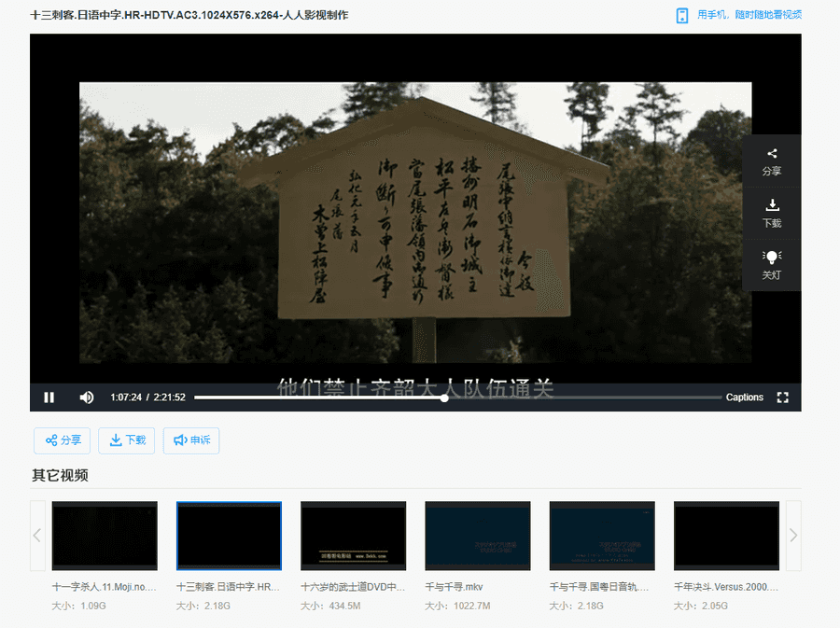Click 下载 button below the player
The image size is (840, 628).
(x=126, y=440)
